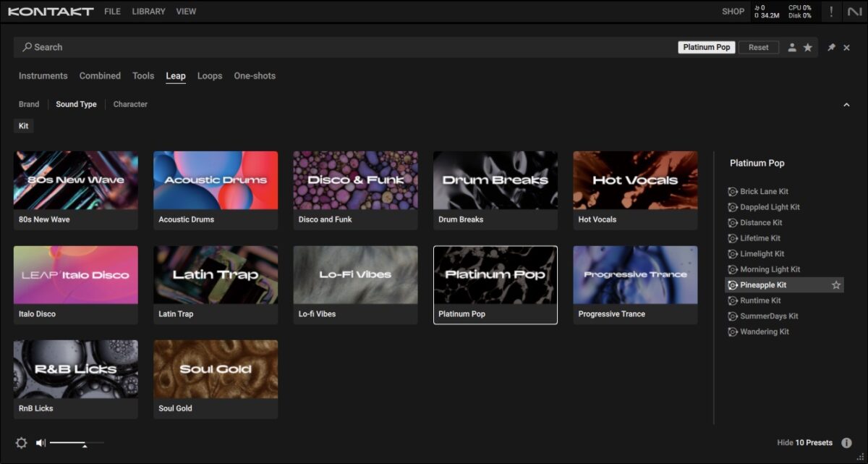Image resolution: width=868 pixels, height=464 pixels.
Task: Click the Native Instruments logo icon
Action: coord(854,12)
